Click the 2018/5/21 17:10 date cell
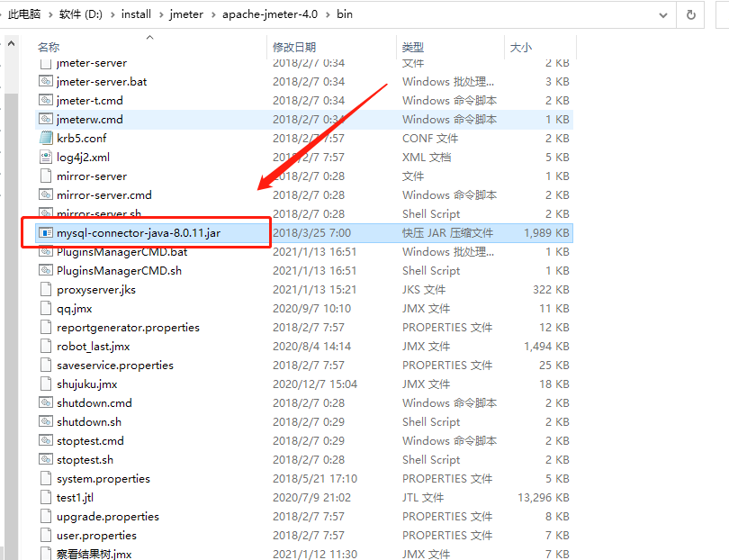 315,479
